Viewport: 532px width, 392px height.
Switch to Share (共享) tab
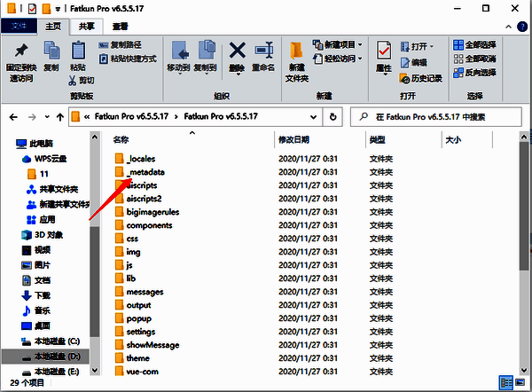pyautogui.click(x=87, y=27)
